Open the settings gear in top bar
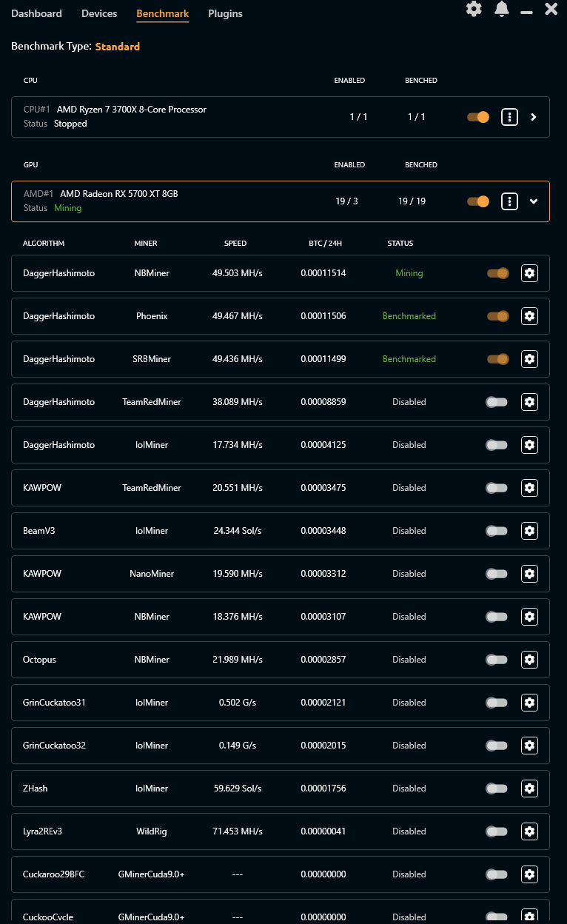 tap(474, 10)
